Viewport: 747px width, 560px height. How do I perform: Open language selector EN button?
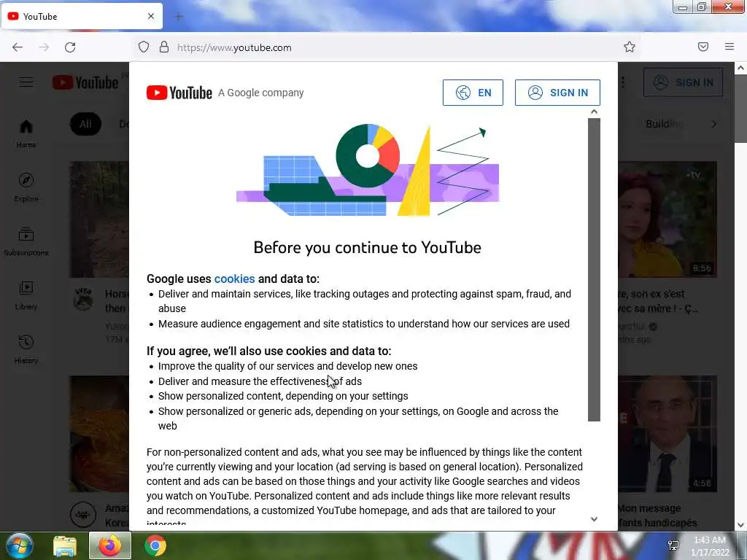473,93
